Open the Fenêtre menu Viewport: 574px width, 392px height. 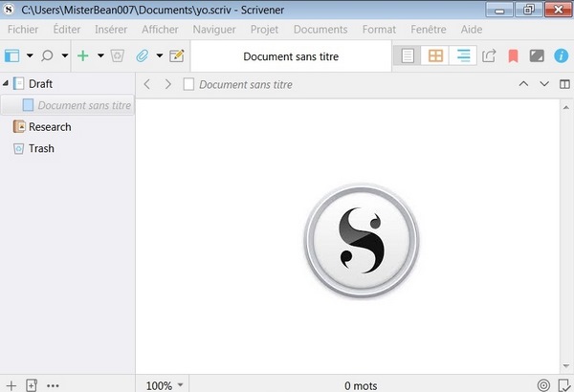click(429, 30)
